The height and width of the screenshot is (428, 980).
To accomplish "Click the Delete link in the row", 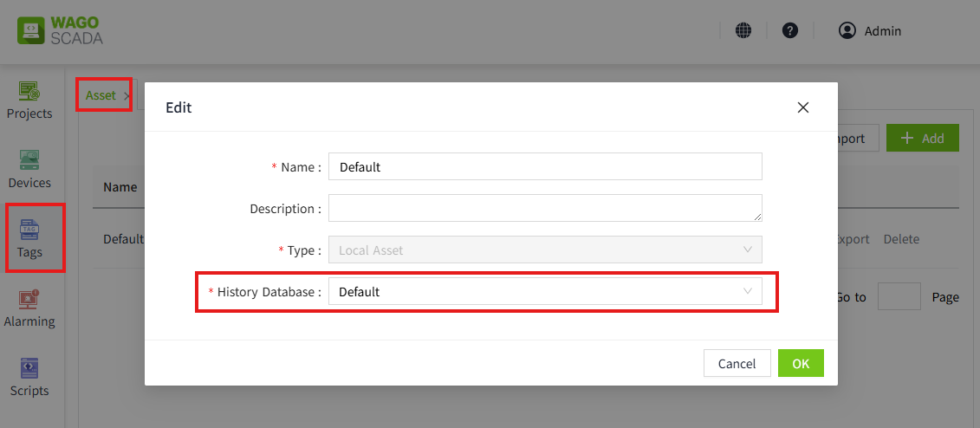I will point(901,239).
